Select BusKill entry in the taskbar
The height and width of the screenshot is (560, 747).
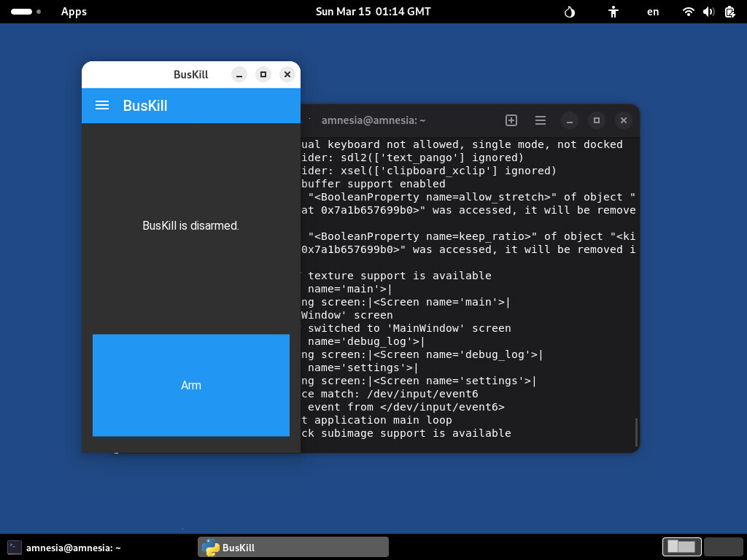(x=293, y=548)
